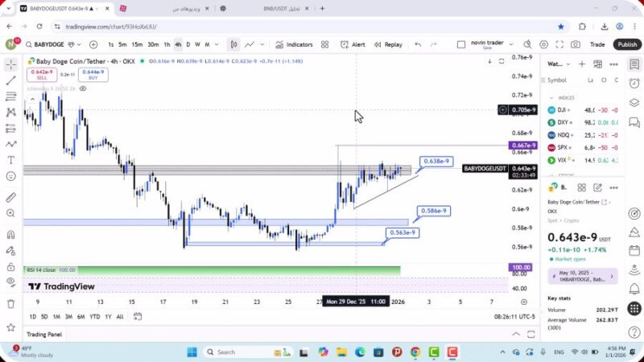
Task: Take a chart snapshot with camera icon
Action: (576, 44)
